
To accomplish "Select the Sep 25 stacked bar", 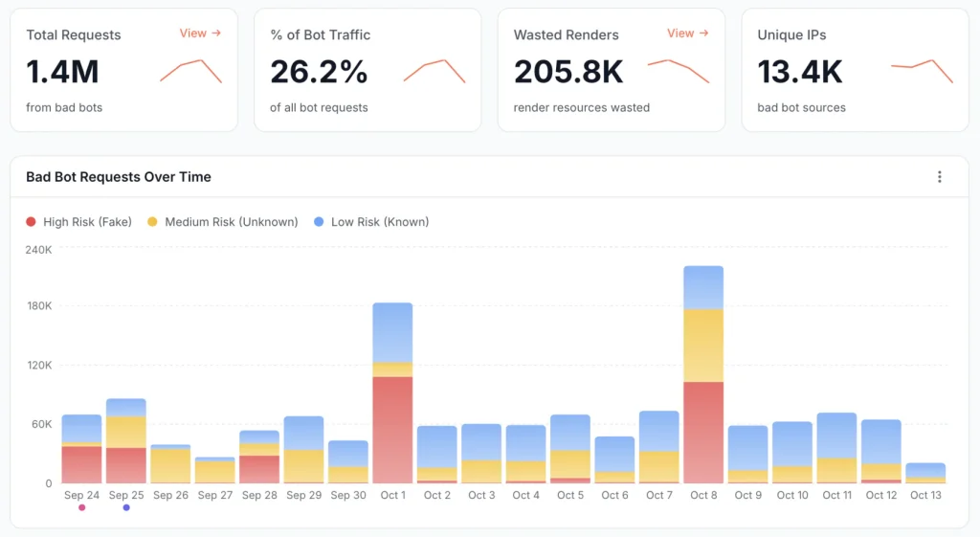I will pyautogui.click(x=126, y=440).
